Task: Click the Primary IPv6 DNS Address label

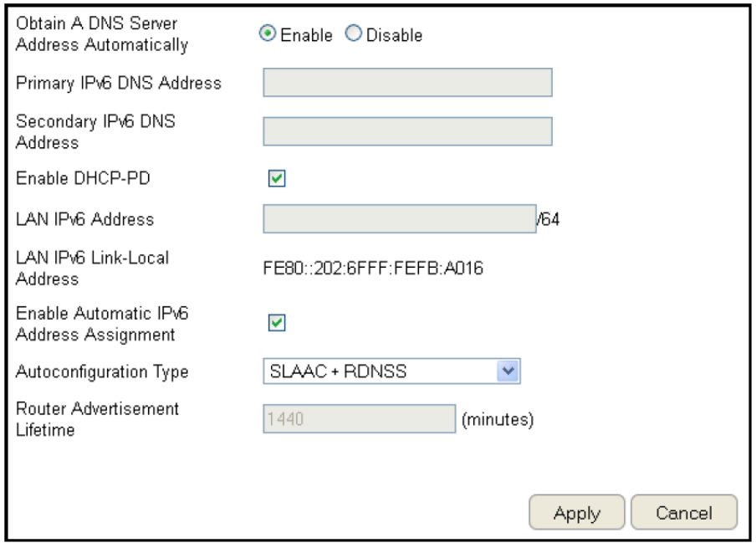Action: coord(119,83)
